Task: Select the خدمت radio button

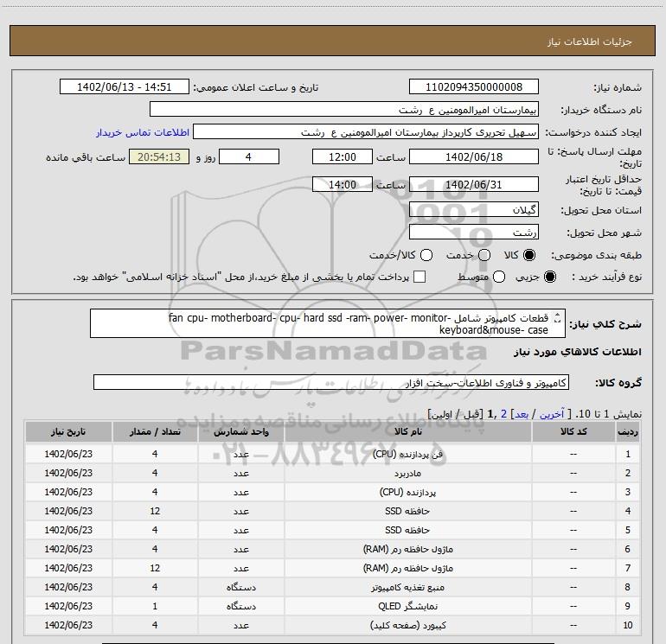Action: click(484, 255)
